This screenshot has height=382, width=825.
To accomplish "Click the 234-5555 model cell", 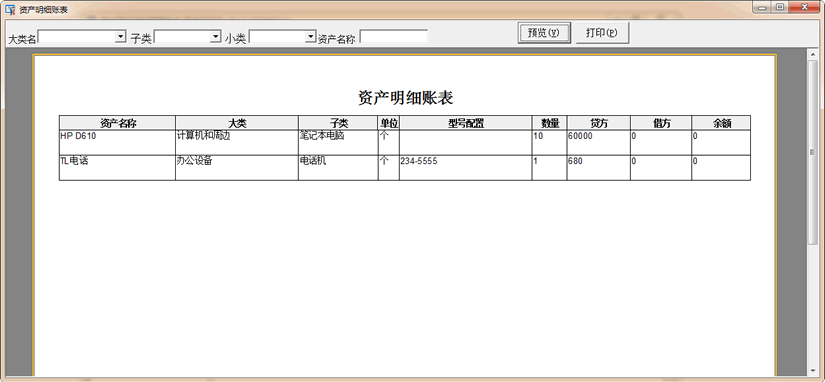I will (466, 168).
